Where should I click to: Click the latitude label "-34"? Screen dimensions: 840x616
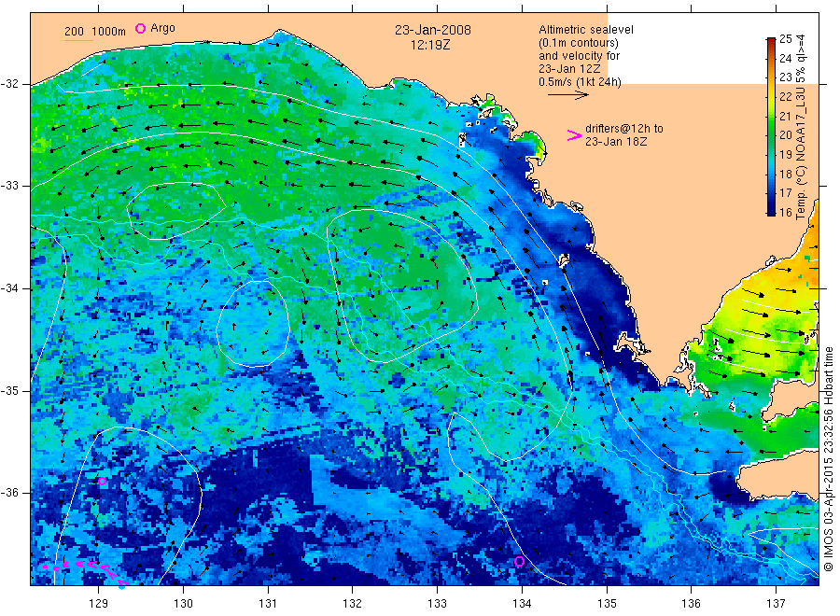point(9,288)
